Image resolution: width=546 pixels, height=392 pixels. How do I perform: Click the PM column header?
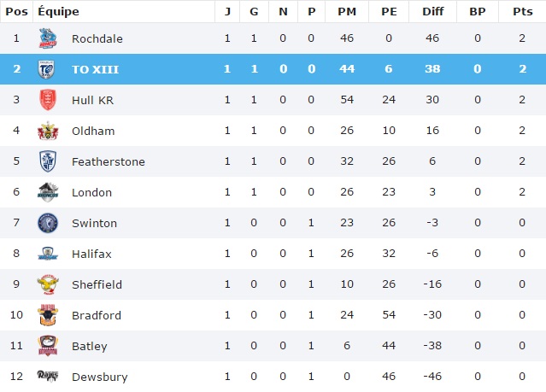pyautogui.click(x=347, y=11)
